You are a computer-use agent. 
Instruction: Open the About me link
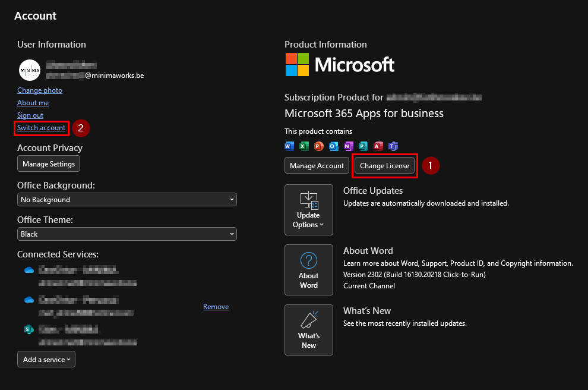coord(33,103)
